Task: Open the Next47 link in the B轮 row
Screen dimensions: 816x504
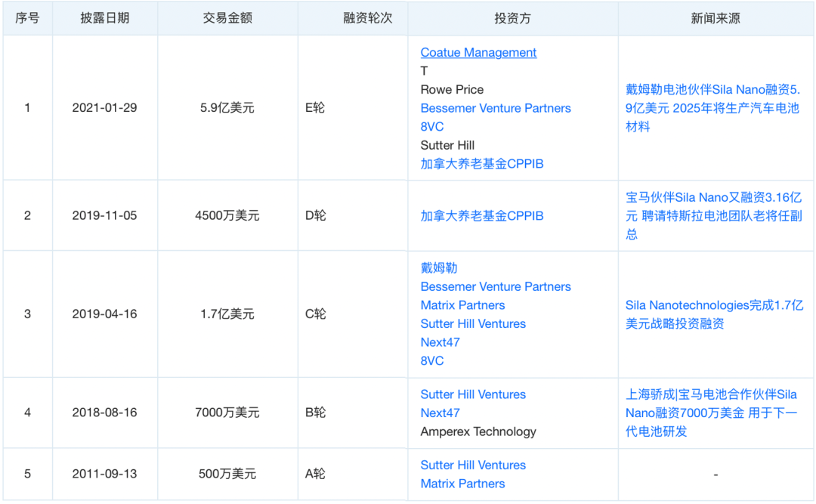Action: click(440, 413)
